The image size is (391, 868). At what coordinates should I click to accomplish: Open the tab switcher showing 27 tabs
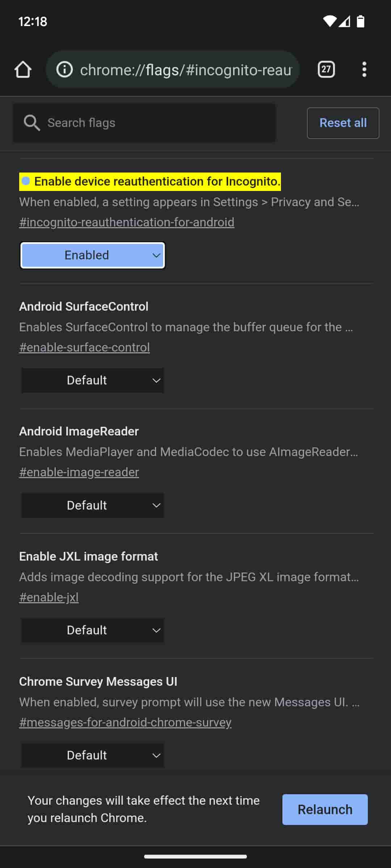point(326,69)
